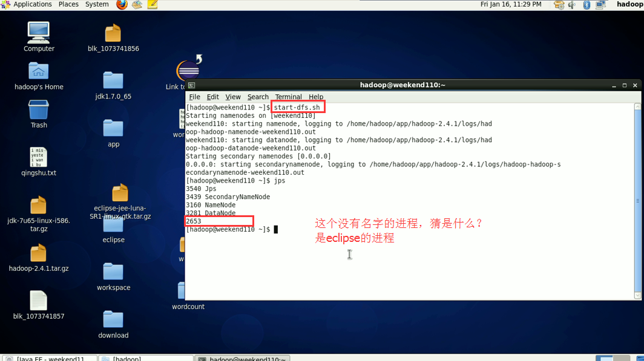Click the terminal title bar hadoop@weekend110:~
Viewport: 644px width, 361px height.
point(402,85)
